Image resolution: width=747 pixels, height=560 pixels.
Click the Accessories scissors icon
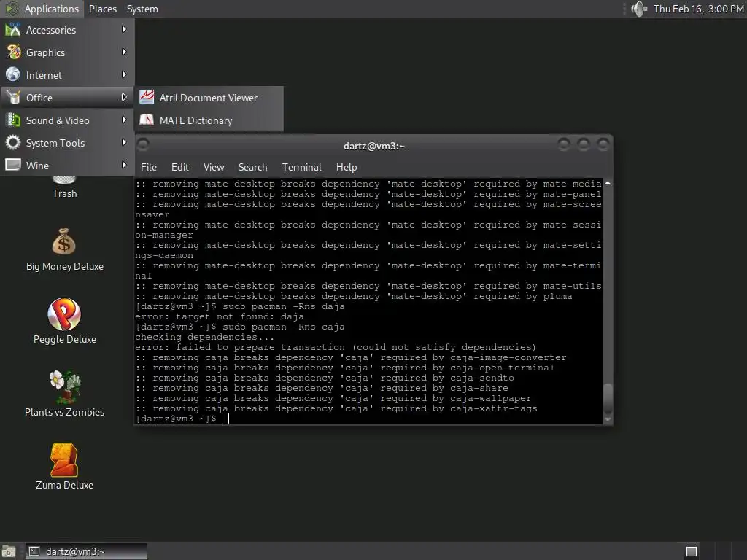(13, 29)
